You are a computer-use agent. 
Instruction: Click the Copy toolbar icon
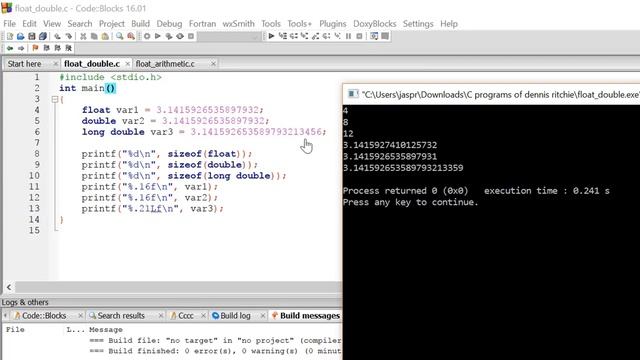[x=94, y=36]
